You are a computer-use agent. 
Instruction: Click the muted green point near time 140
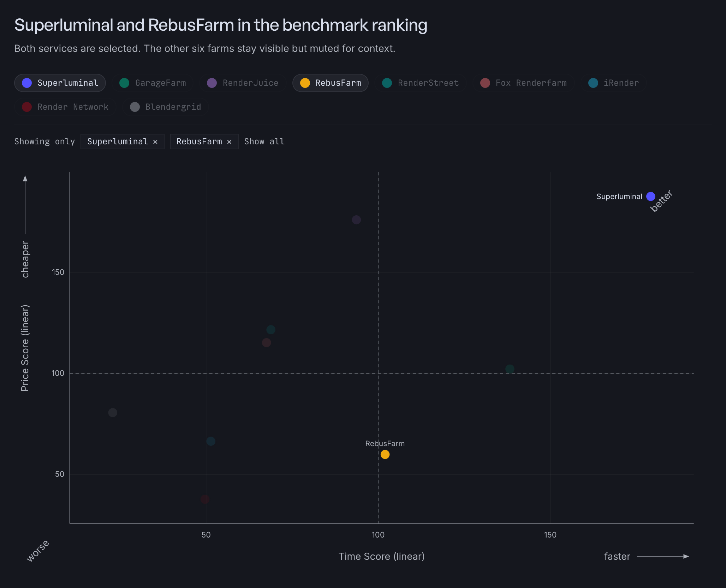click(x=510, y=369)
